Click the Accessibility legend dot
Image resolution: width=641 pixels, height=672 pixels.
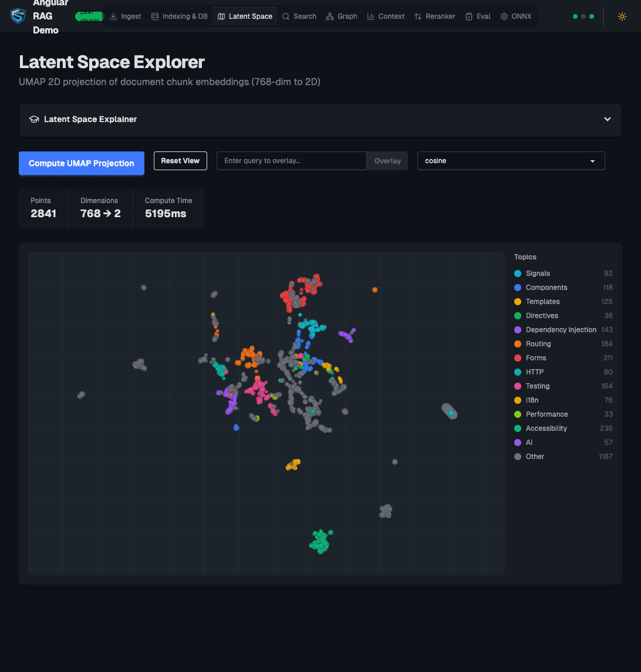(518, 428)
